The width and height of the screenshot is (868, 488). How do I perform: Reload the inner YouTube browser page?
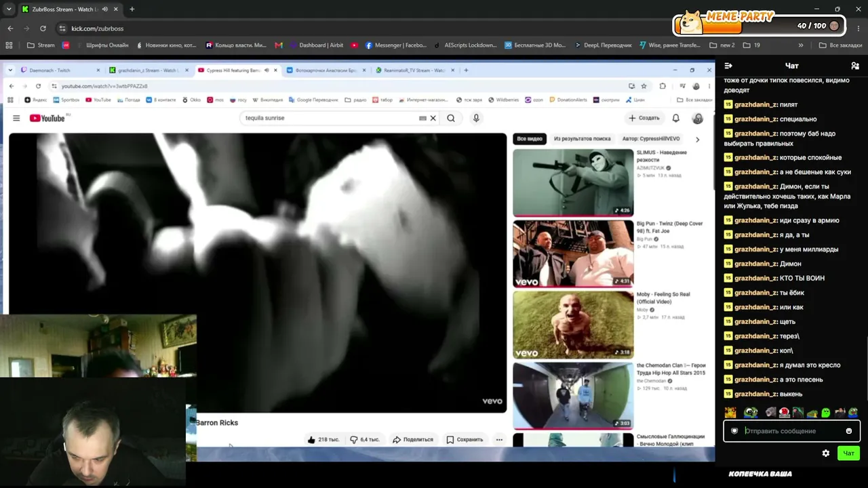coord(38,86)
